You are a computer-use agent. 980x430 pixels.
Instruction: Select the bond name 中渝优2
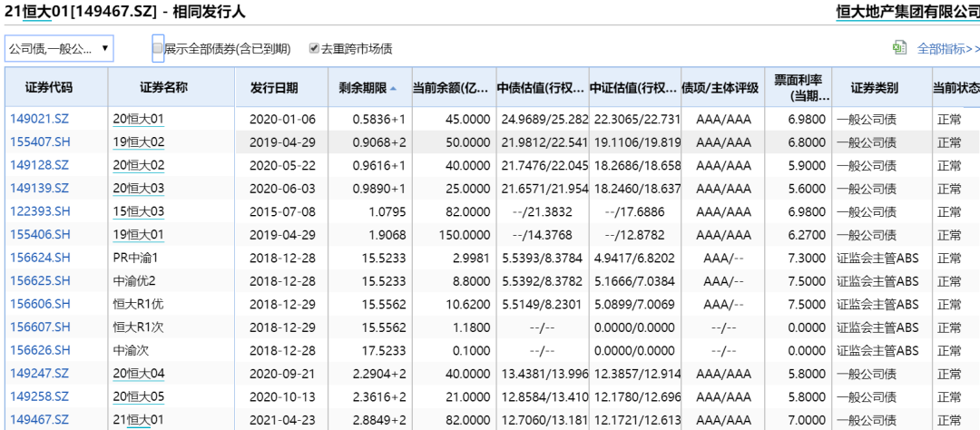pos(133,281)
